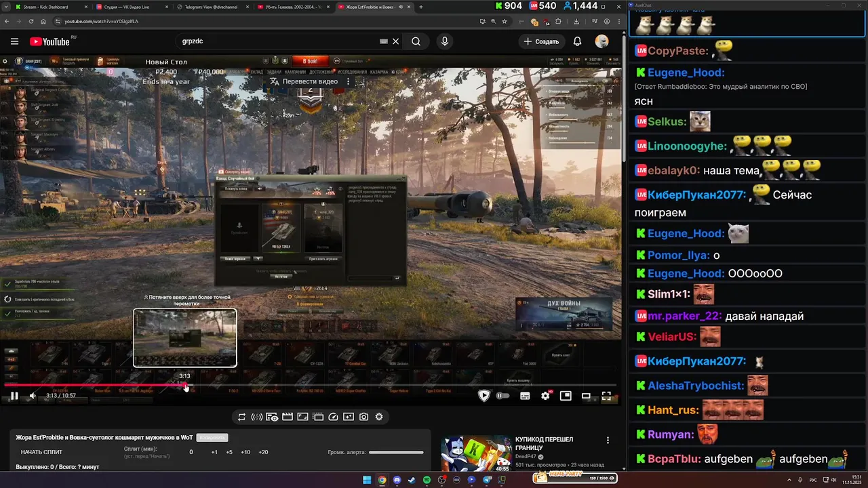Click the on-screen keyboard icon in search

pyautogui.click(x=384, y=41)
